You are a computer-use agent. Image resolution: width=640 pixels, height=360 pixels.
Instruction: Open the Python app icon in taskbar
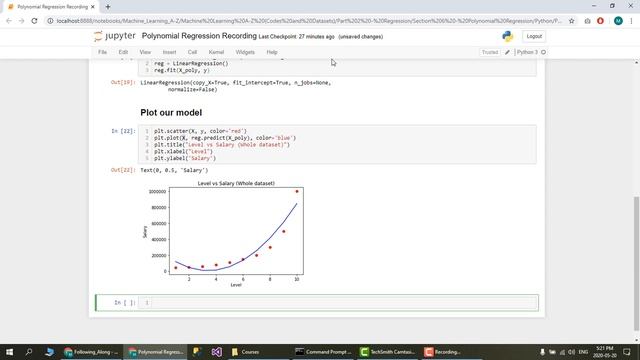[x=197, y=352]
